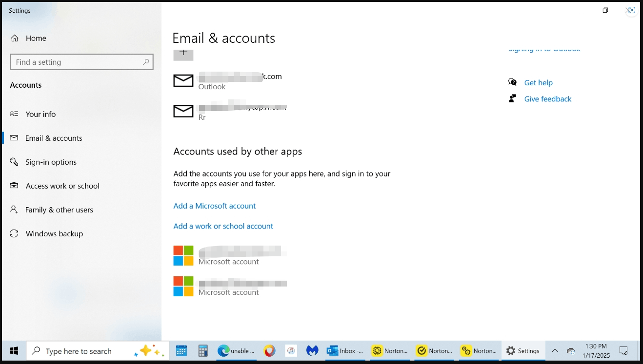Open the Windows Start menu
Viewport: 643px width, 364px height.
pos(14,351)
